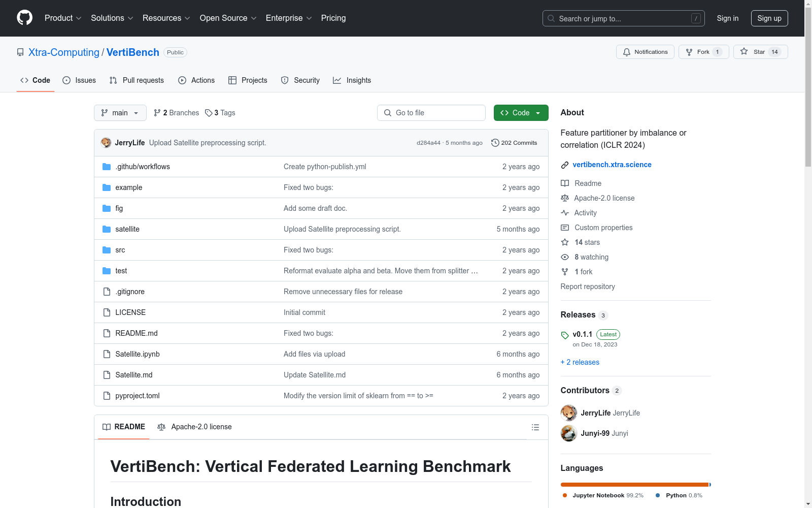Click the Sign up button
This screenshot has height=508, width=812.
769,18
